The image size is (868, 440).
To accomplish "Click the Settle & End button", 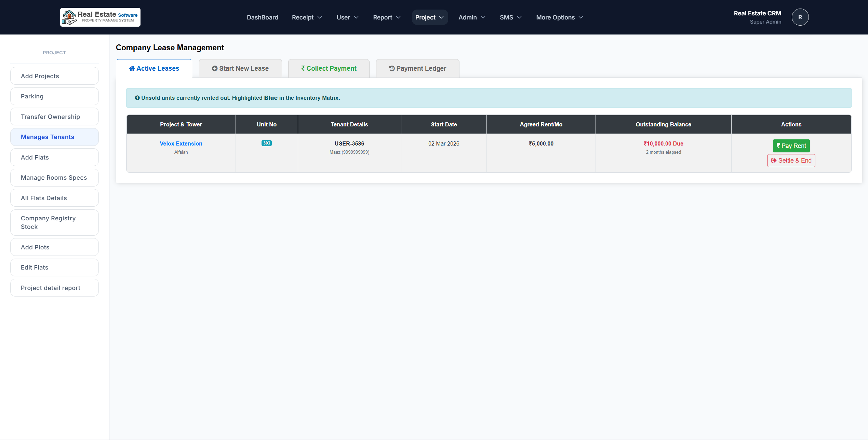I will pyautogui.click(x=791, y=161).
